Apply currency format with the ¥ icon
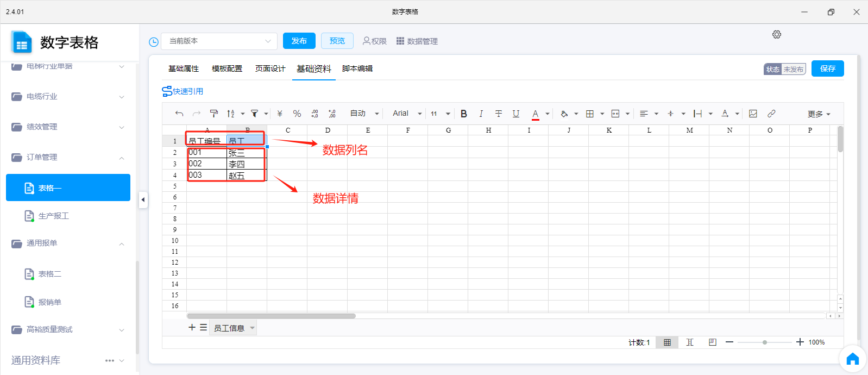 pyautogui.click(x=280, y=114)
